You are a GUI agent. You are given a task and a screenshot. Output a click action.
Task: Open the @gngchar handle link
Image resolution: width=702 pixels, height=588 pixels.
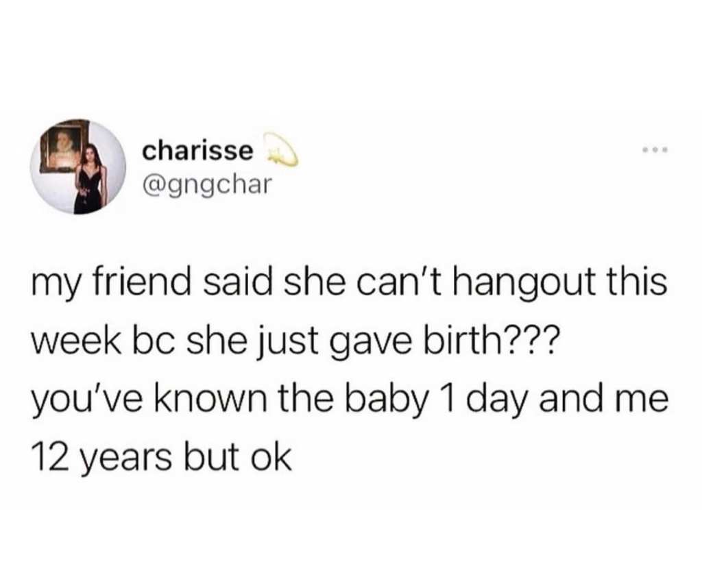point(207,185)
